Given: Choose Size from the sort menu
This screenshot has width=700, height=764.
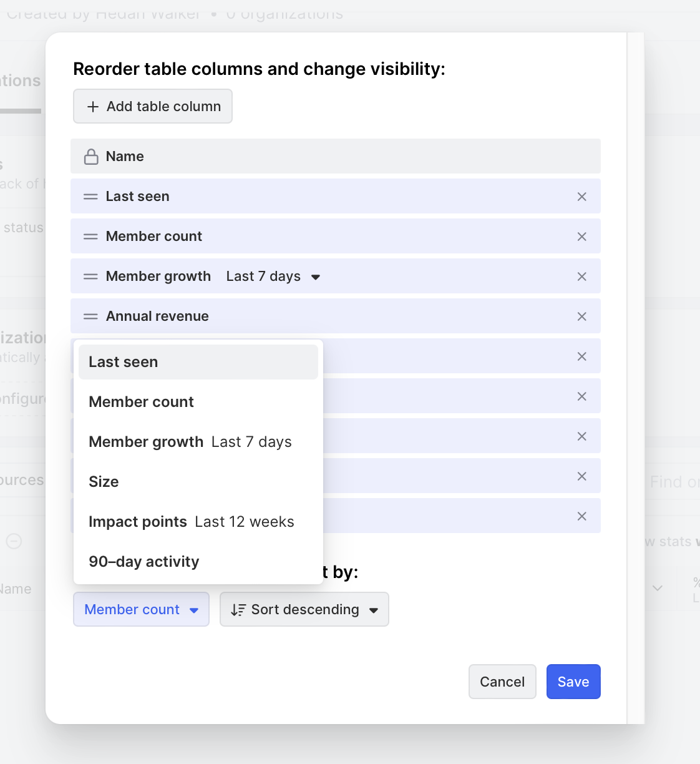Looking at the screenshot, I should (x=198, y=482).
